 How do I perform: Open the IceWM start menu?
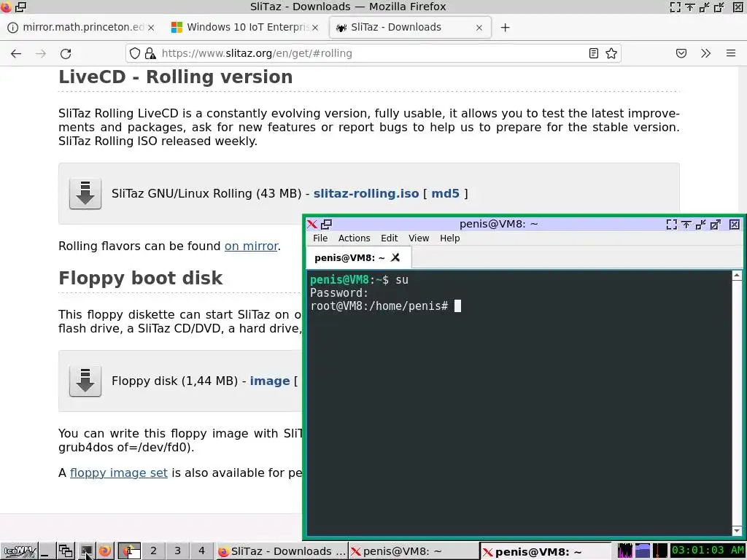tap(19, 551)
